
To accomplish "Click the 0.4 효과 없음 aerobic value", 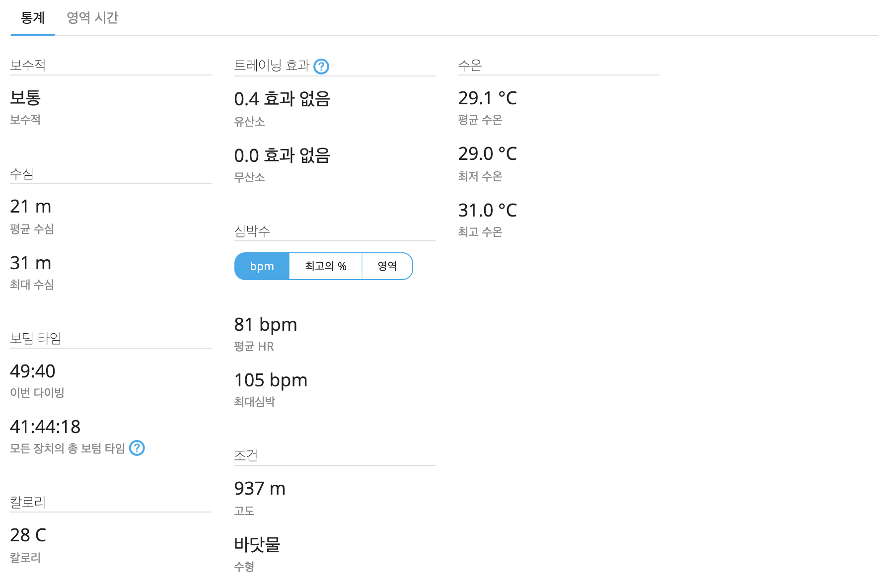I will click(282, 98).
